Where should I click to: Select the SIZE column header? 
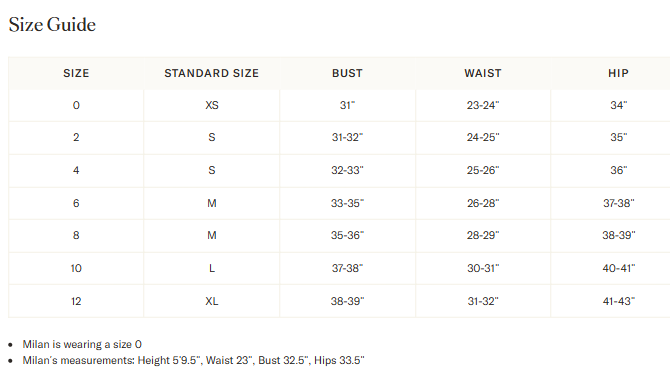pos(76,73)
